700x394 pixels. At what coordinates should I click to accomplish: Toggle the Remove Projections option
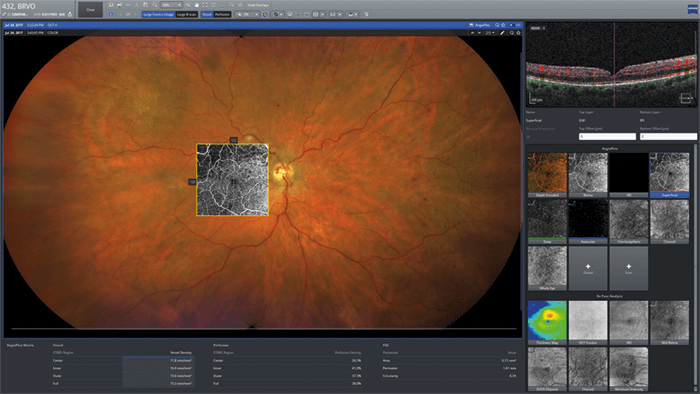[x=528, y=137]
